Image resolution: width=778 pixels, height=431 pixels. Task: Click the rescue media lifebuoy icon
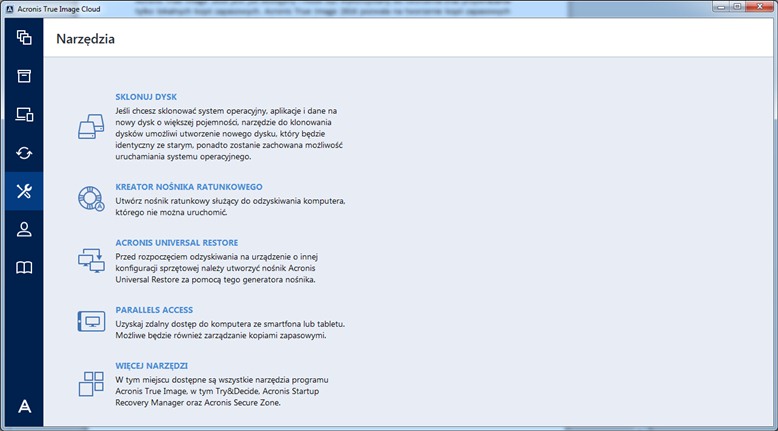[x=91, y=199]
